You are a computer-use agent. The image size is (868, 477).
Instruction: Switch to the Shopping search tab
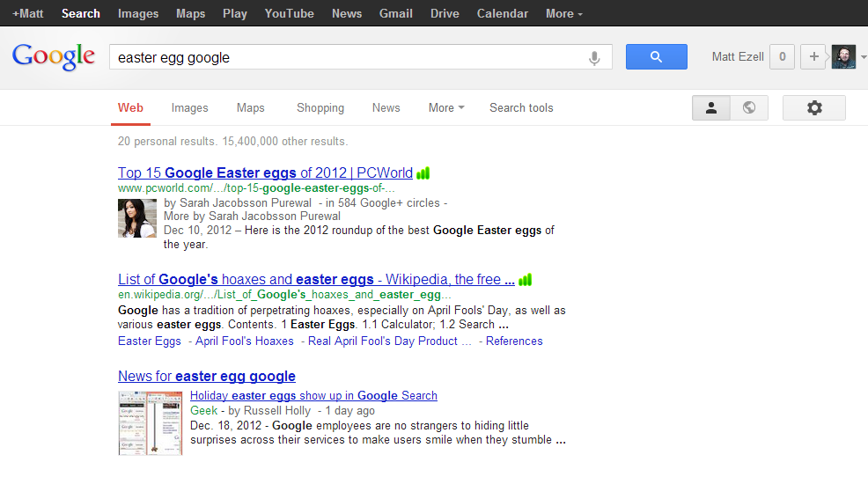[320, 108]
